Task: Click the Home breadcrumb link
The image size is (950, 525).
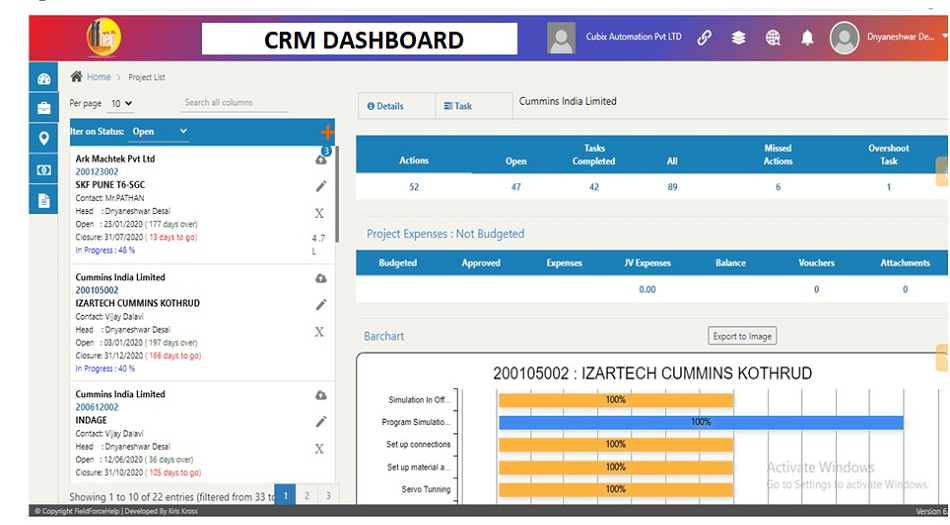Action: click(x=99, y=77)
